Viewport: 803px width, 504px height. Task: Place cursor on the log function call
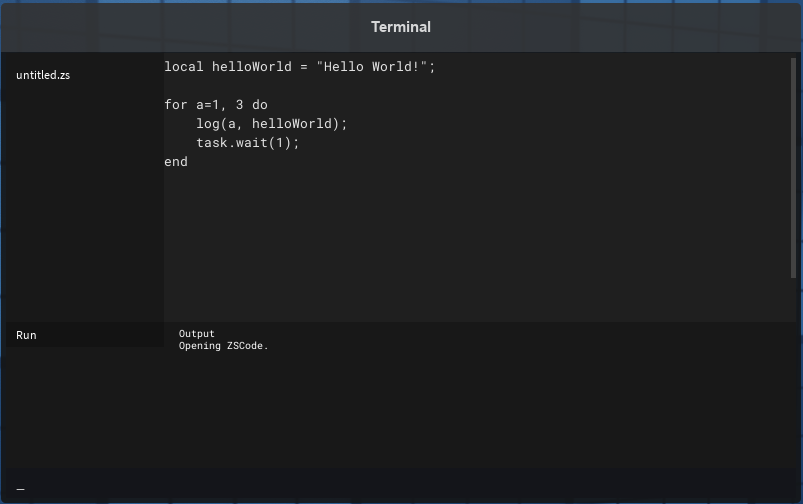click(207, 124)
